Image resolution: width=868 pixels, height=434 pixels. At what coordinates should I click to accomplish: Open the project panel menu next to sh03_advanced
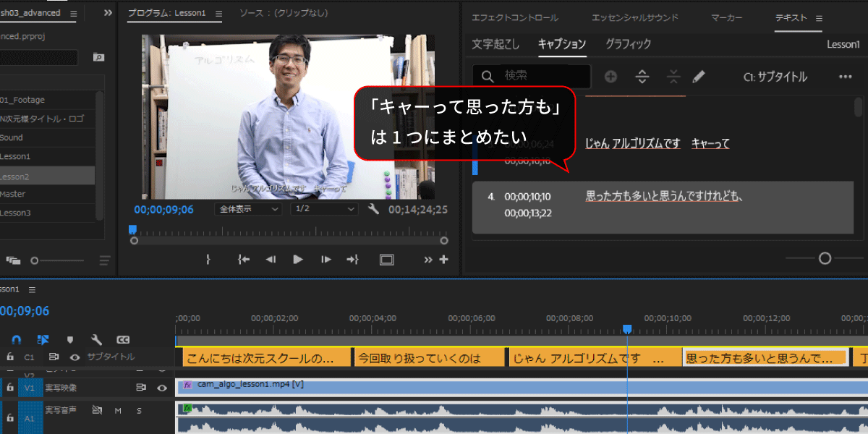(x=74, y=13)
